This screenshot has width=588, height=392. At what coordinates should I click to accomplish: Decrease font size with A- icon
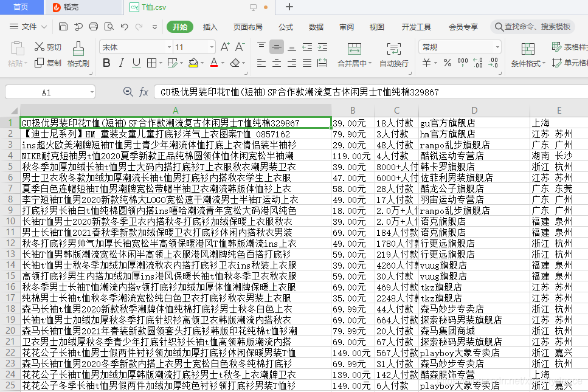(240, 47)
